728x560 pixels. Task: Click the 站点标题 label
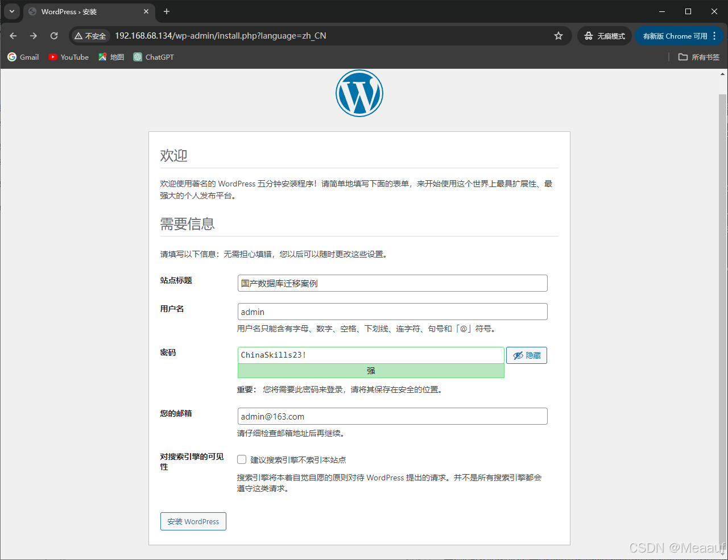pyautogui.click(x=176, y=280)
